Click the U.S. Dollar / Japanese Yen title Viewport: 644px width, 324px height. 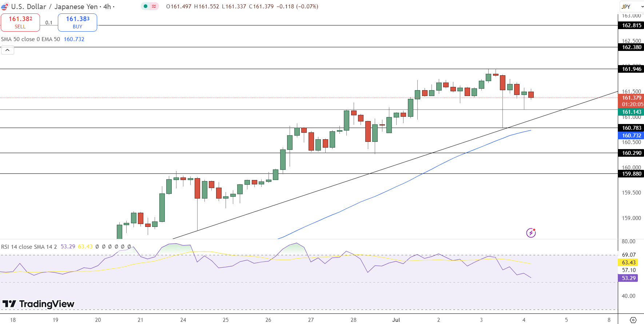tap(54, 7)
